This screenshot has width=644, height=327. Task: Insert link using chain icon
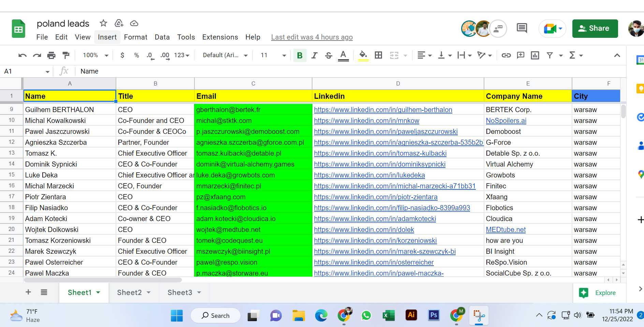coord(506,55)
